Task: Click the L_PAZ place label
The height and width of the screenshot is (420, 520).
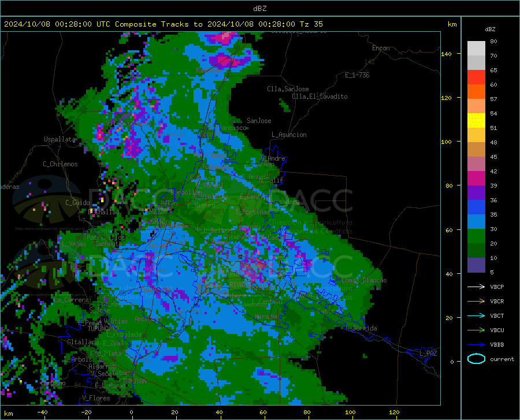Action: click(428, 354)
